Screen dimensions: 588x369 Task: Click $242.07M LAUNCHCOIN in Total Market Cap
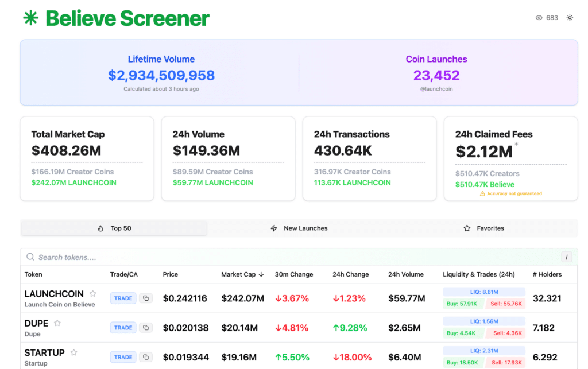pyautogui.click(x=74, y=182)
